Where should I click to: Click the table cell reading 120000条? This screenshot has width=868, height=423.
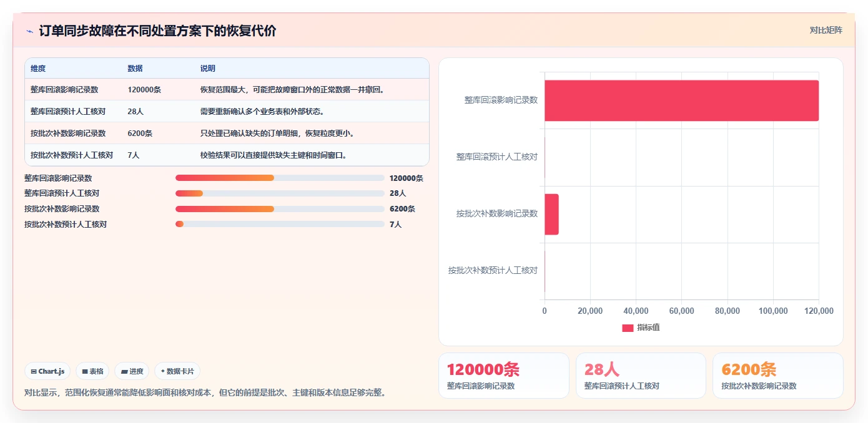click(144, 90)
